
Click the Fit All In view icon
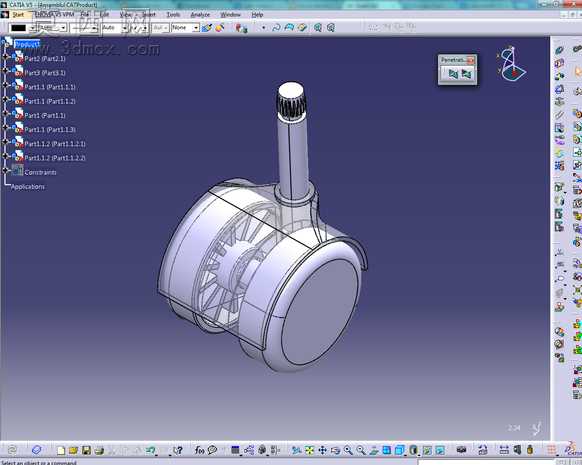(309, 451)
